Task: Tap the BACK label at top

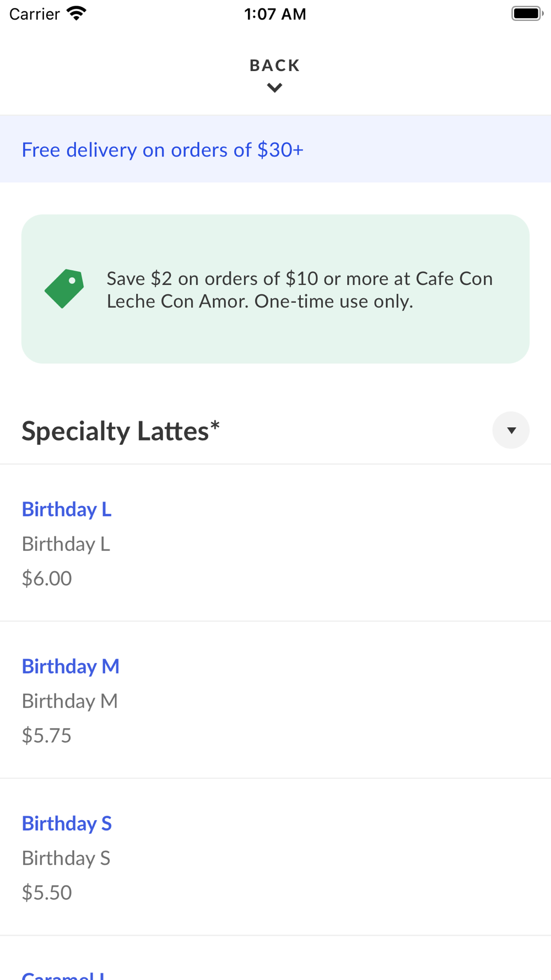Action: [274, 65]
